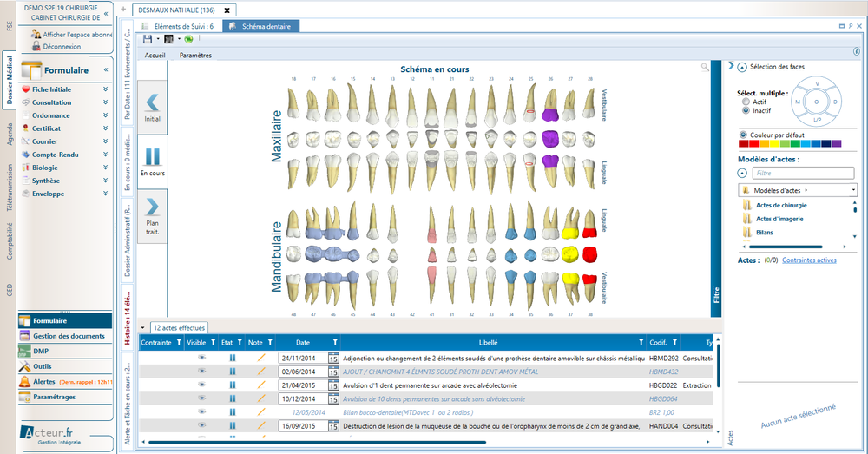Select the 'Actif' multiple selection radio
The image size is (868, 454).
746,102
